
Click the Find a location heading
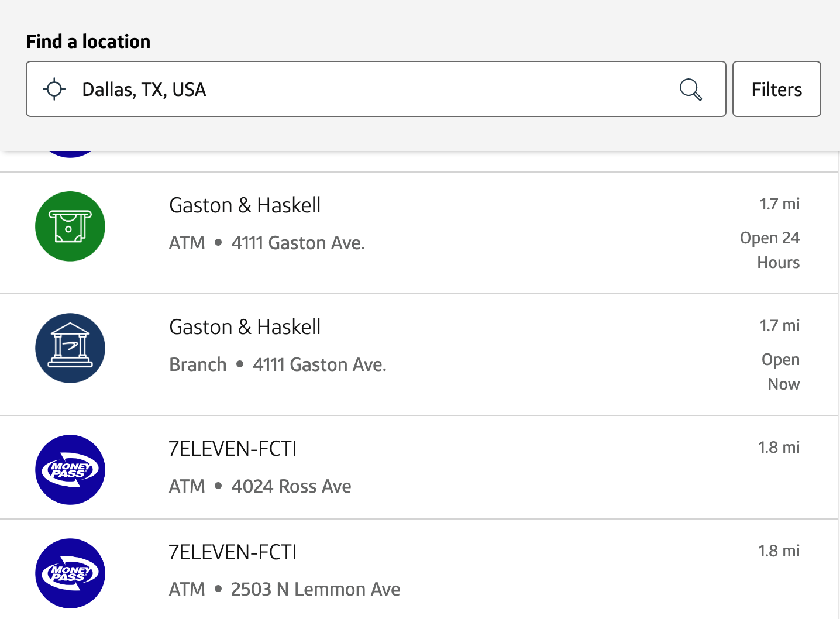click(88, 41)
